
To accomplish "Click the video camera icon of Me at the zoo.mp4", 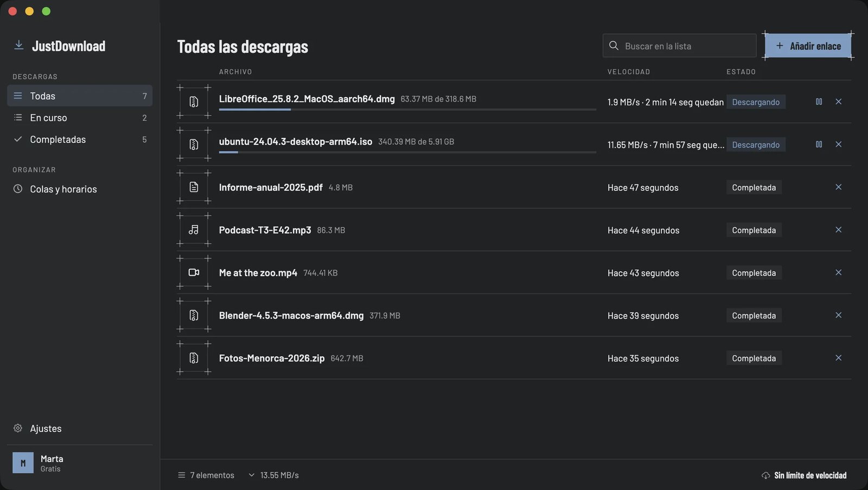I will point(194,272).
